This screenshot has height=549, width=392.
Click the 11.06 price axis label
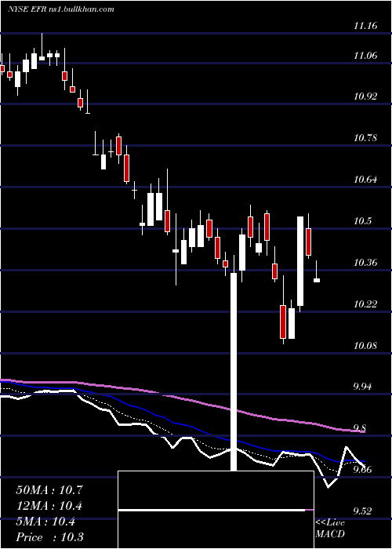point(365,56)
